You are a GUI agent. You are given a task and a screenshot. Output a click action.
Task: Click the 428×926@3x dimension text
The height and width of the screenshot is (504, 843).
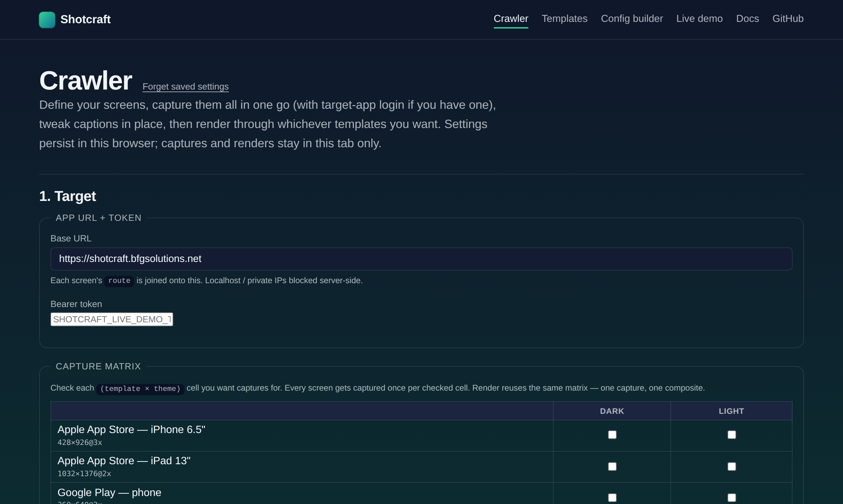point(80,443)
